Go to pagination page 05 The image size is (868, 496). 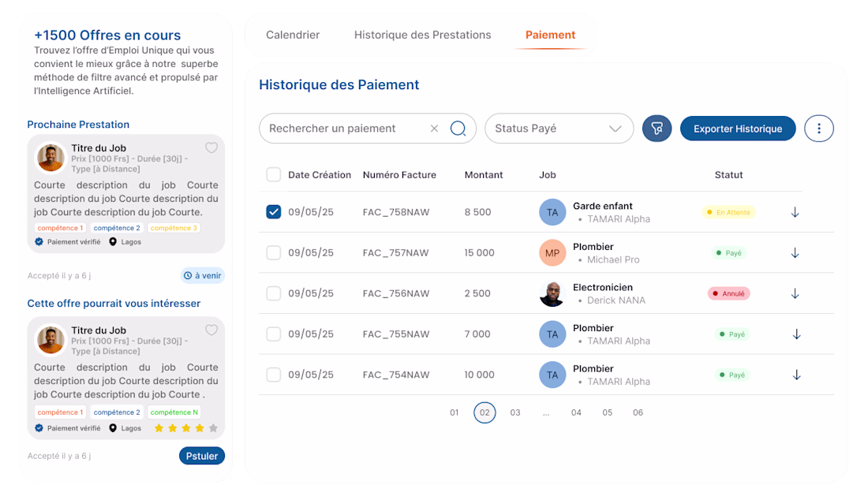[608, 412]
